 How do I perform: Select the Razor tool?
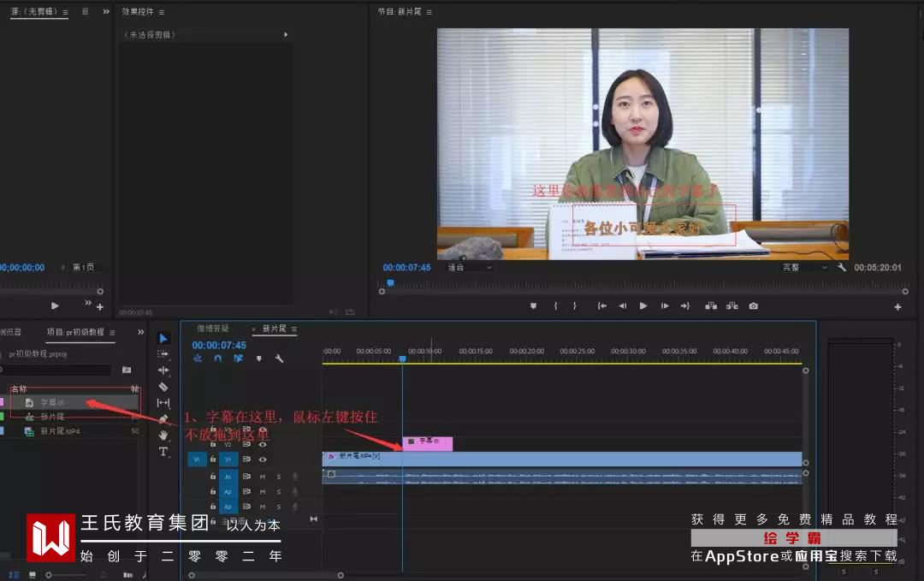tap(163, 387)
